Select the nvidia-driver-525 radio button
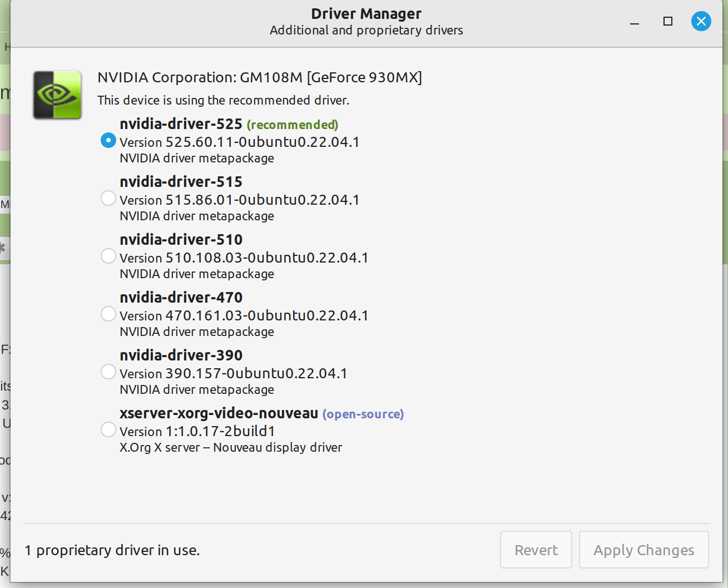Screen dimensions: 728x588 click(108, 140)
